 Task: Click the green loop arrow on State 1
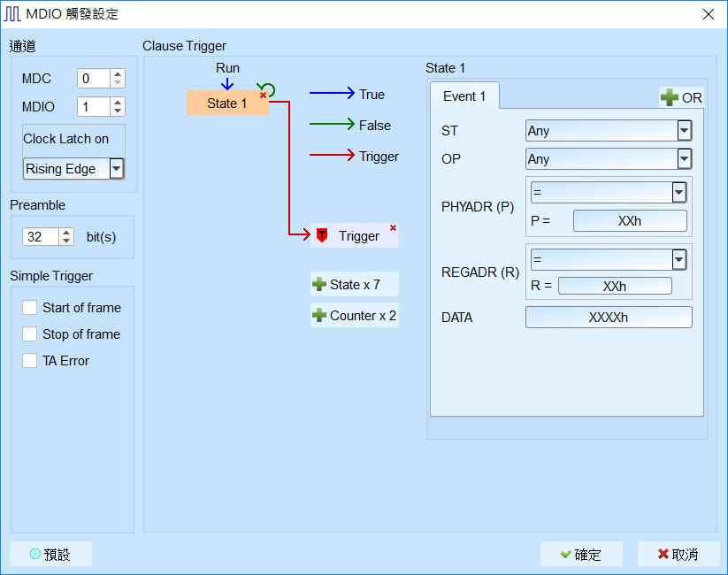268,88
